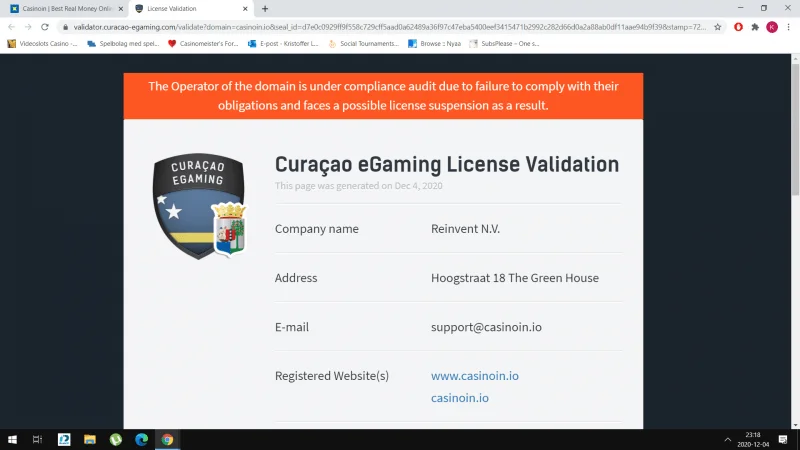Open Task View on the taskbar
This screenshot has height=450, width=800.
[x=37, y=439]
